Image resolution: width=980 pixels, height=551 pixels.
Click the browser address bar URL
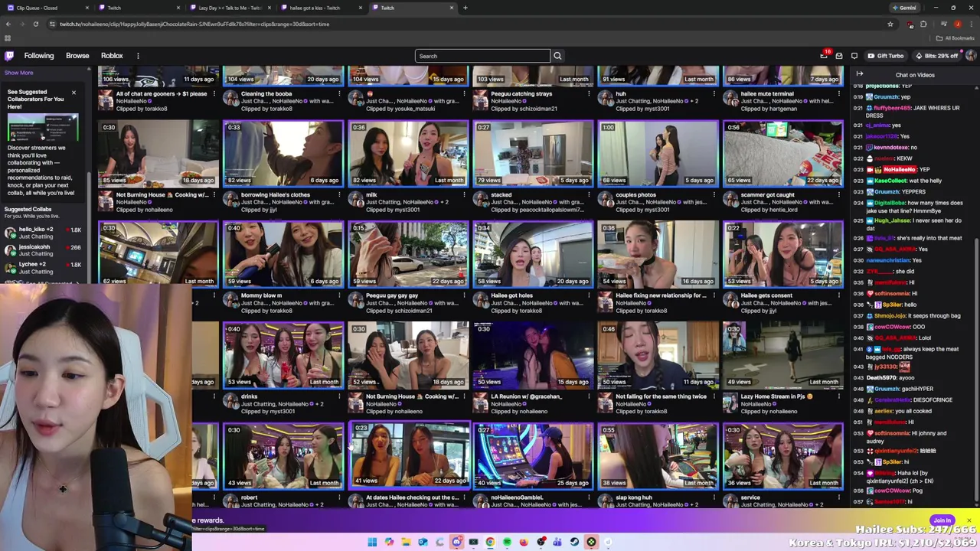point(194,24)
